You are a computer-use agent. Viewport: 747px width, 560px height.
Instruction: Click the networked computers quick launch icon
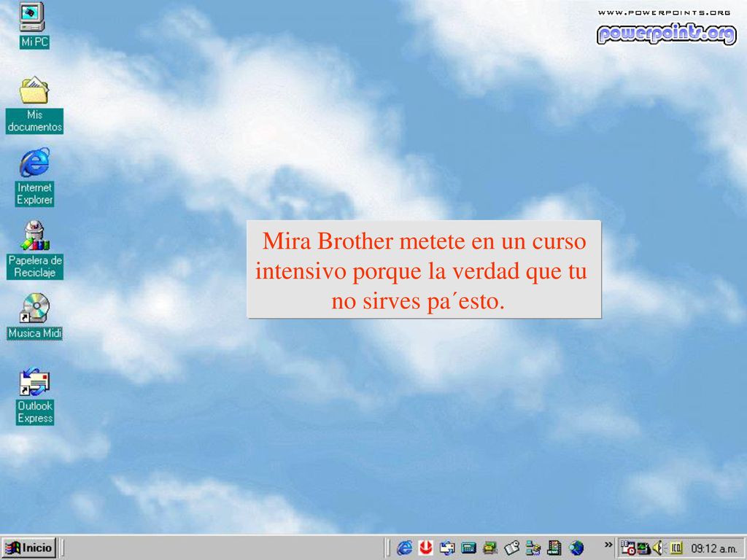(x=533, y=548)
